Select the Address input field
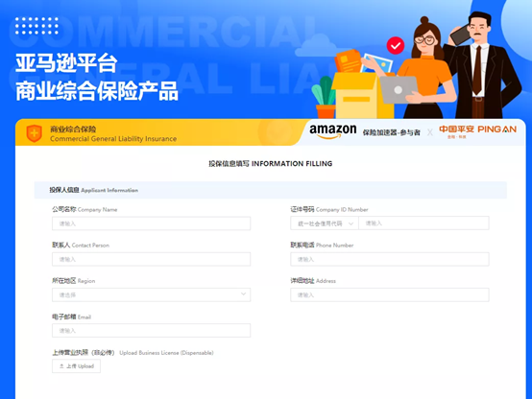 coord(390,294)
